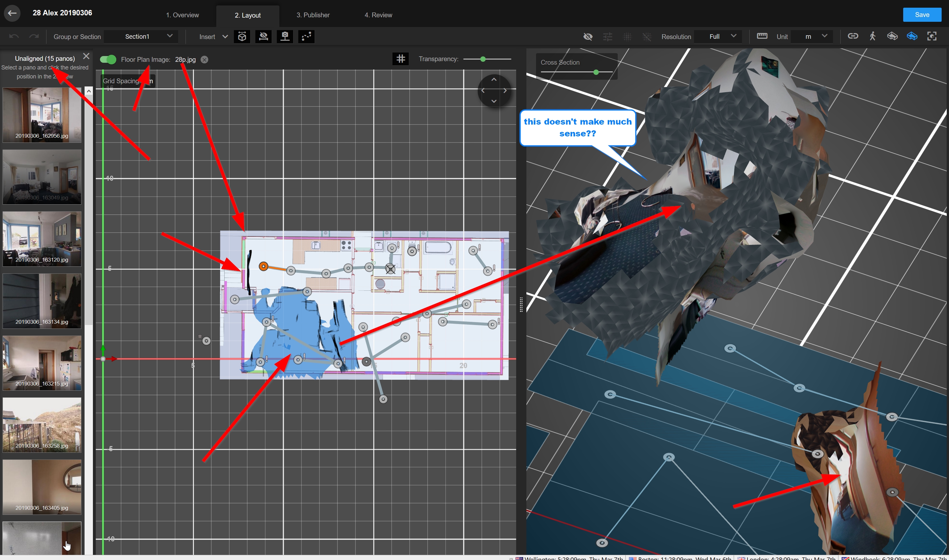Click the blue Save button

[922, 15]
